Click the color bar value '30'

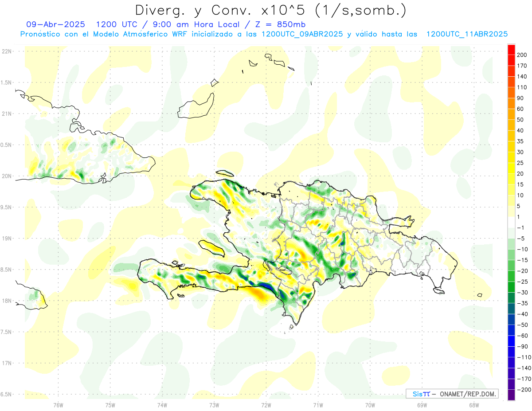520,152
